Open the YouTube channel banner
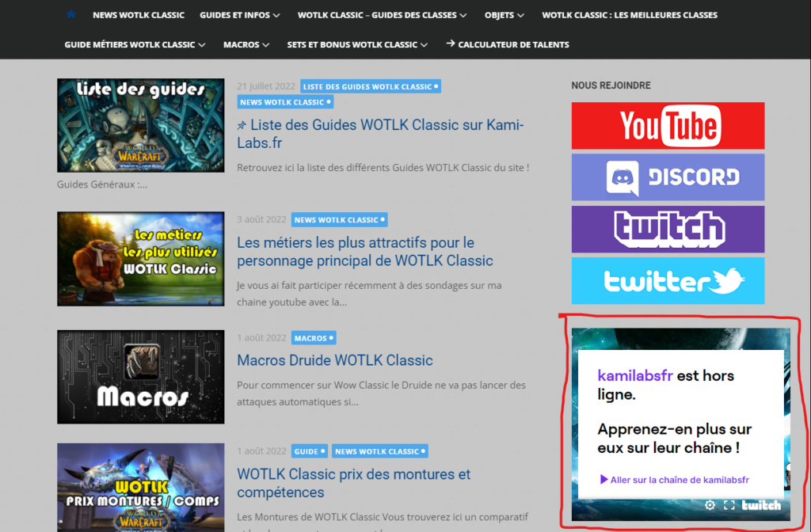 pos(668,126)
